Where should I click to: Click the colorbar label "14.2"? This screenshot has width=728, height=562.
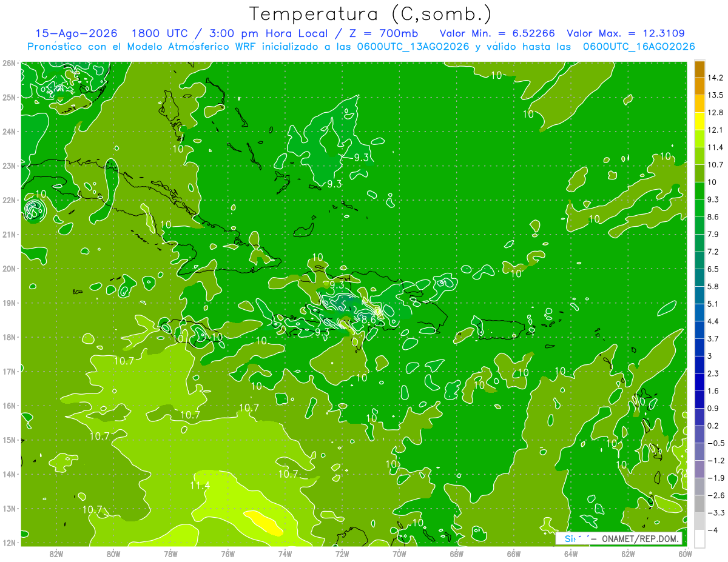point(715,78)
